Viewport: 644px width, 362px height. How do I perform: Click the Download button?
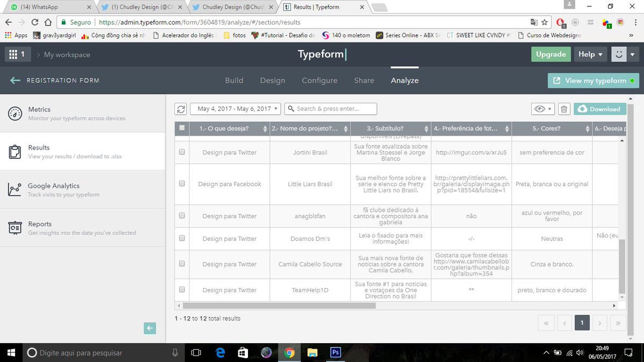click(x=600, y=109)
